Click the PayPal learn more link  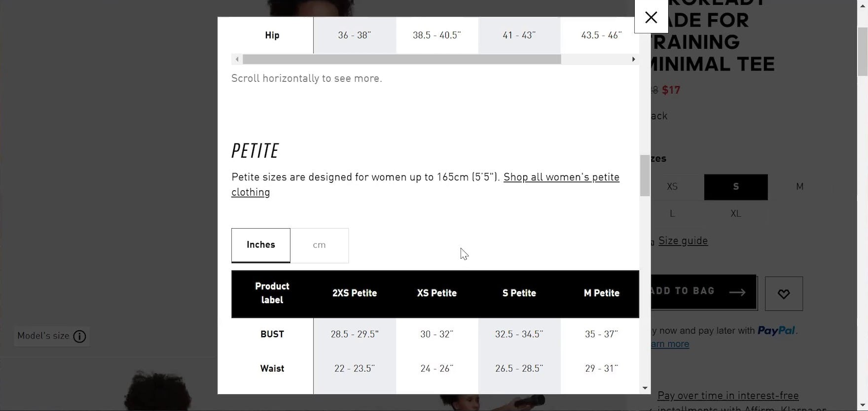pos(670,344)
